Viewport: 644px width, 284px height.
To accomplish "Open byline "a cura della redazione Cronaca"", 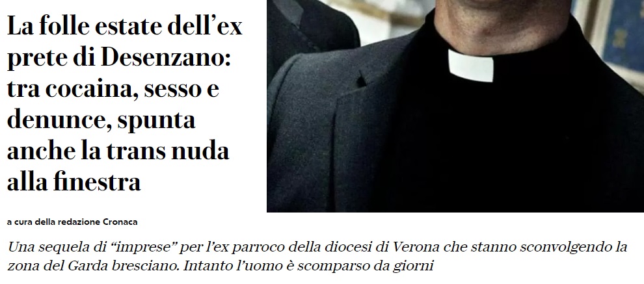I will click(72, 222).
